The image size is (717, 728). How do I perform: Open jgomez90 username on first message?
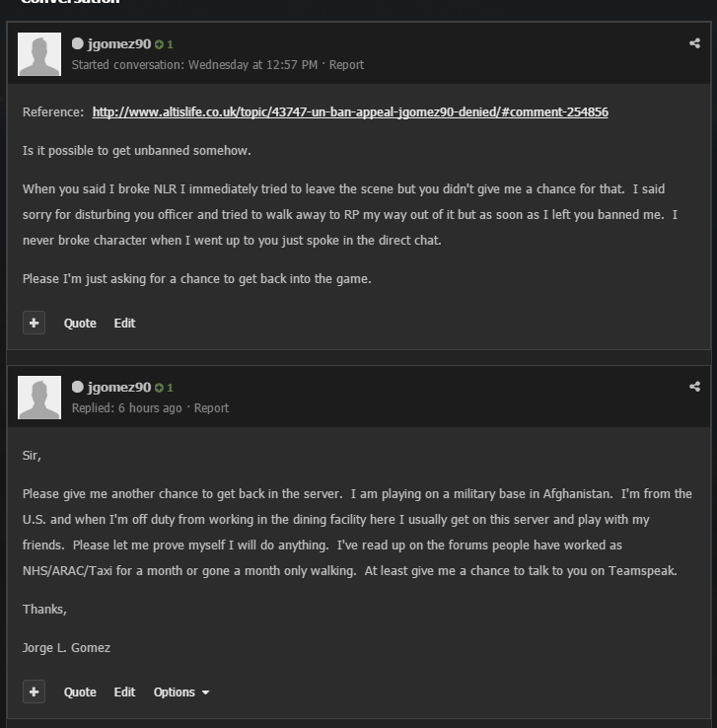click(x=119, y=44)
